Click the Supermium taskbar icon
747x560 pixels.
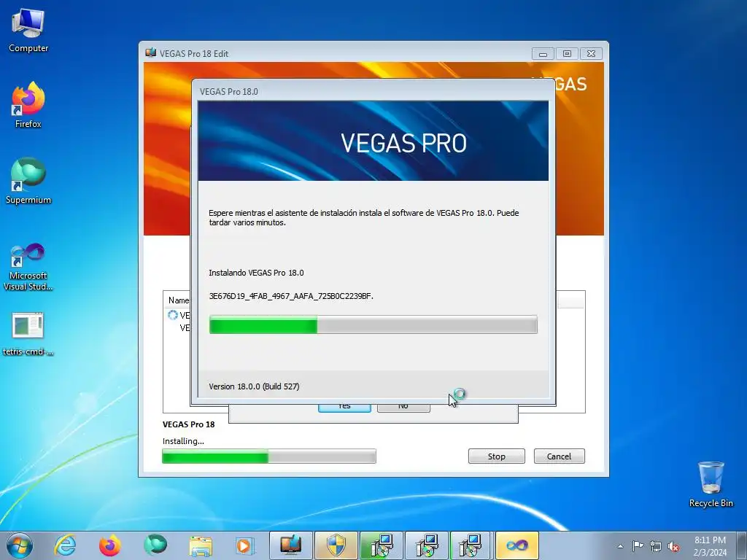click(x=155, y=545)
